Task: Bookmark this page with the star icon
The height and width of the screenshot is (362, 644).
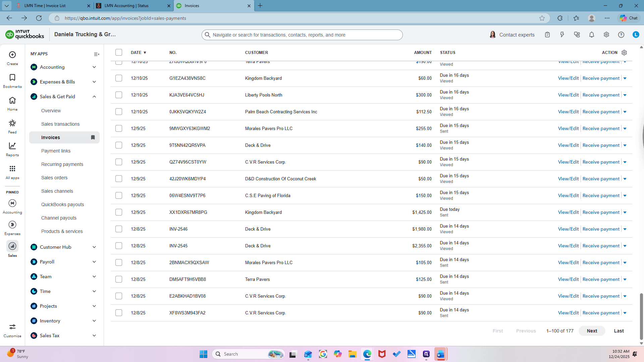Action: (x=542, y=18)
